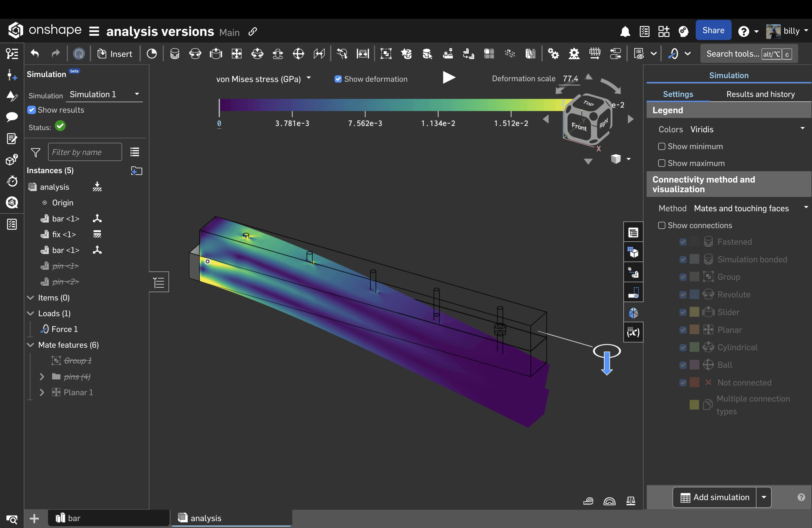Open the notifications bell
The image size is (812, 528).
coord(625,31)
